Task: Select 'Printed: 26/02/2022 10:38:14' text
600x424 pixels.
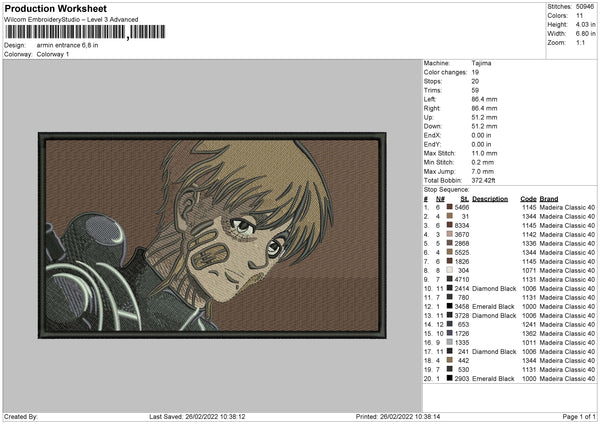Action: point(398,417)
